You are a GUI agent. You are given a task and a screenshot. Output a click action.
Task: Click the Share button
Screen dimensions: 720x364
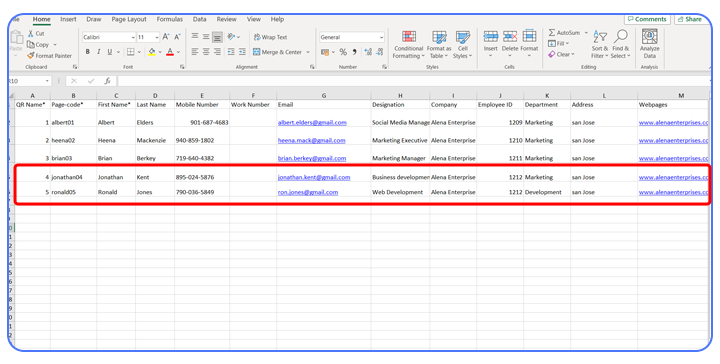(690, 19)
